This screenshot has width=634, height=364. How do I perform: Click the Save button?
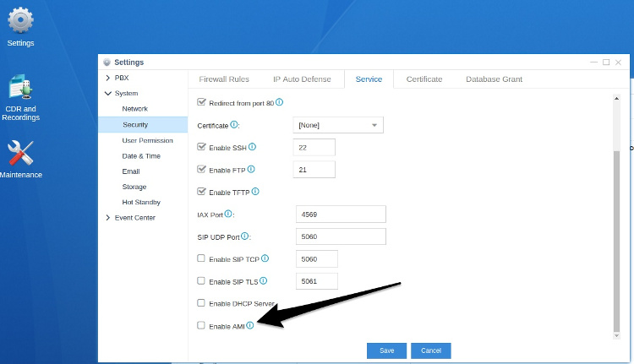click(386, 350)
